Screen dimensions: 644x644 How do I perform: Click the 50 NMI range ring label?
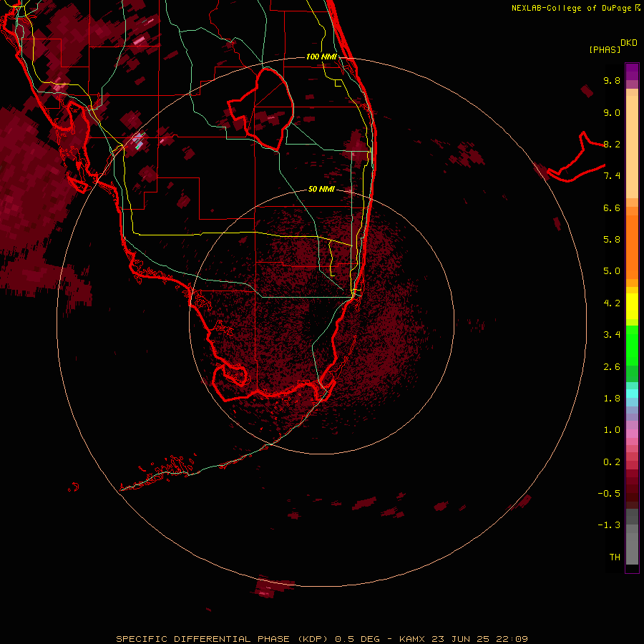coord(321,189)
